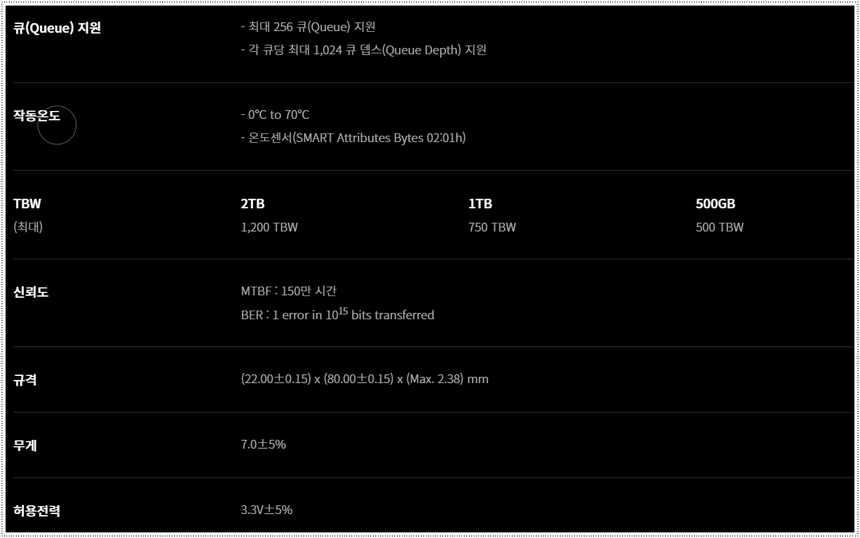The width and height of the screenshot is (860, 538).
Task: Click the (최대) sublabel under TBW
Action: pos(28,227)
